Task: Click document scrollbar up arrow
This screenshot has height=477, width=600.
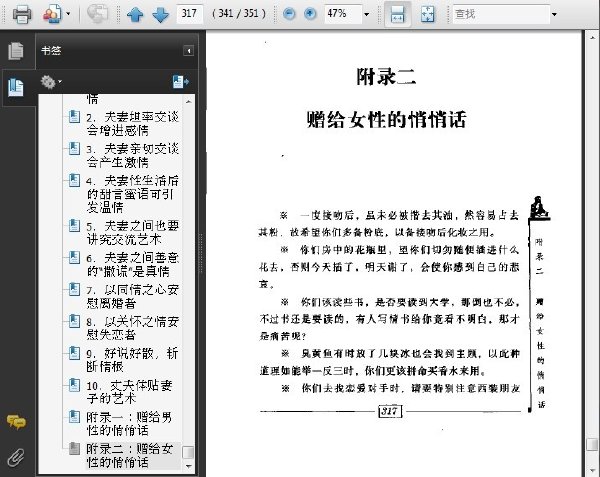Action: [592, 37]
